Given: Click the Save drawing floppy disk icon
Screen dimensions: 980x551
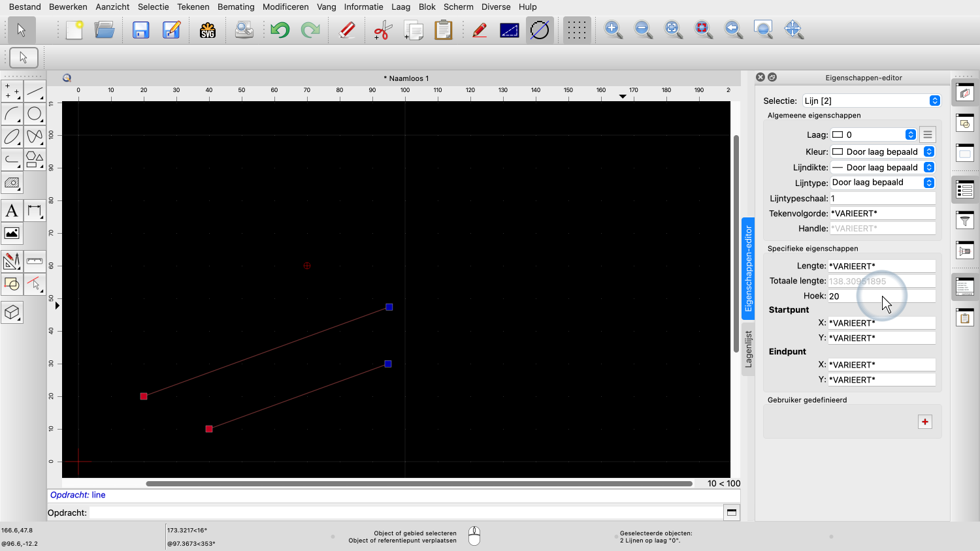Looking at the screenshot, I should coord(140,30).
